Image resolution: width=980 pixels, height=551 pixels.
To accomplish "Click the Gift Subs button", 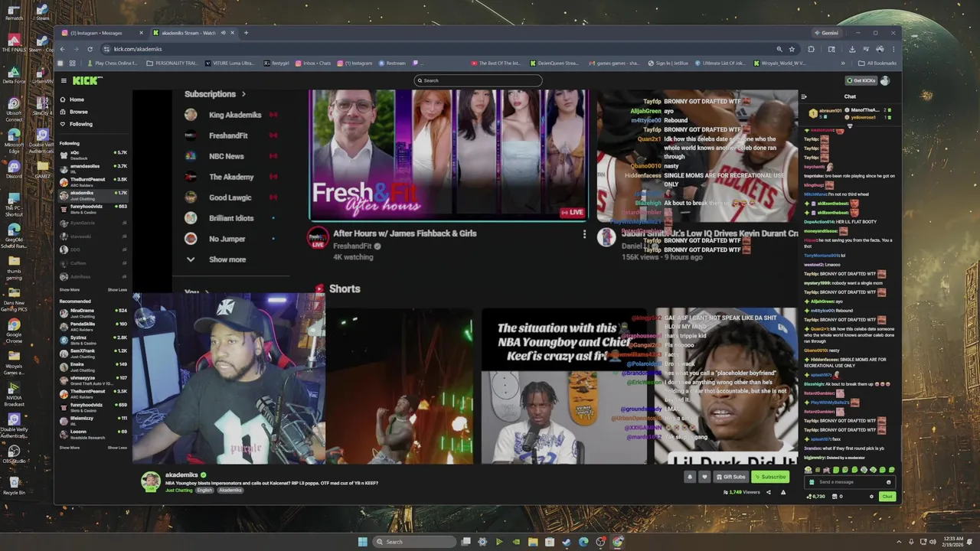I will tap(730, 477).
